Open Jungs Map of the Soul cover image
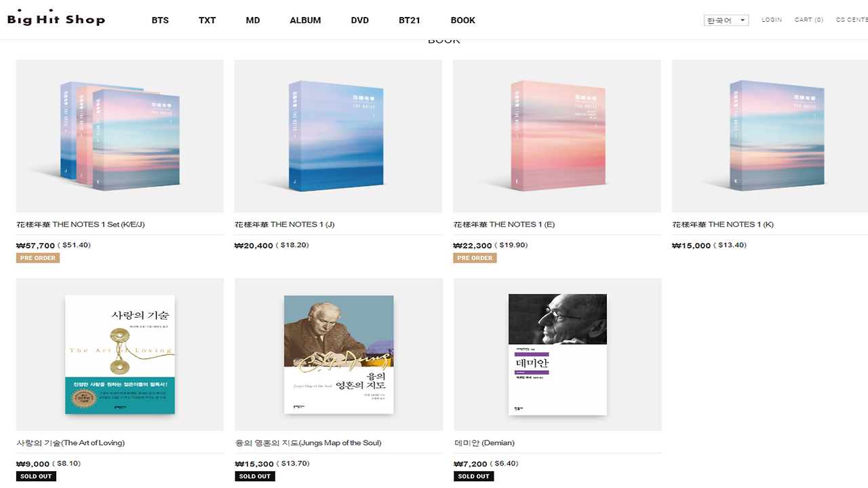This screenshot has height=488, width=868. [x=338, y=354]
